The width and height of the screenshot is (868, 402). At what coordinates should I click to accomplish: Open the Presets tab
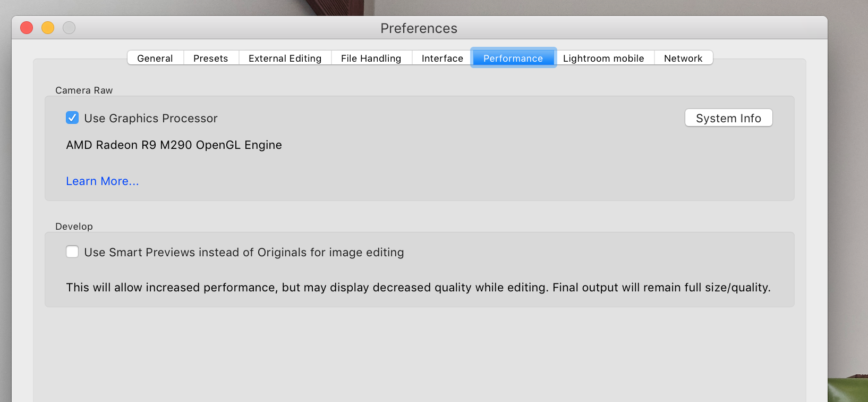(x=211, y=58)
